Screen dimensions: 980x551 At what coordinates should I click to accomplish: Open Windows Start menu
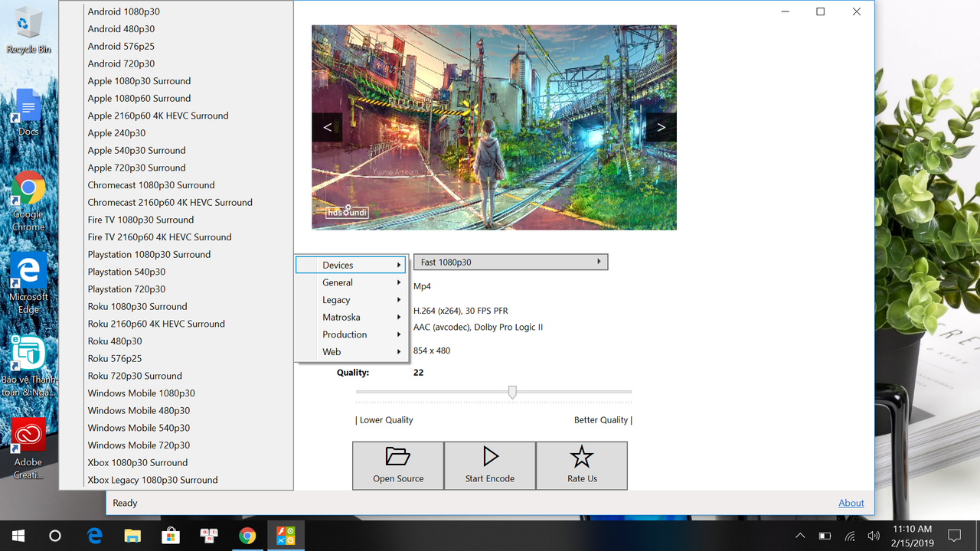(x=18, y=536)
